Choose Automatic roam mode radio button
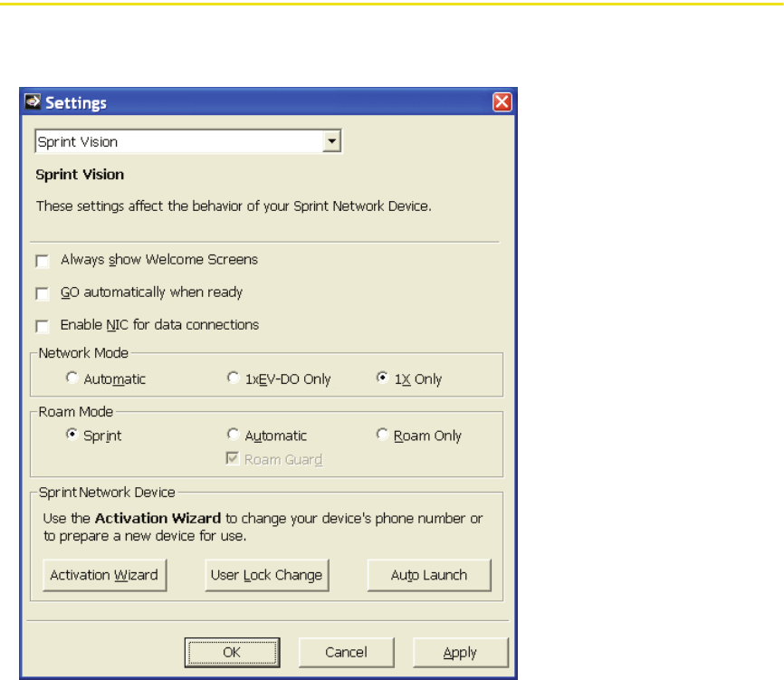This screenshot has width=784, height=680. [233, 434]
